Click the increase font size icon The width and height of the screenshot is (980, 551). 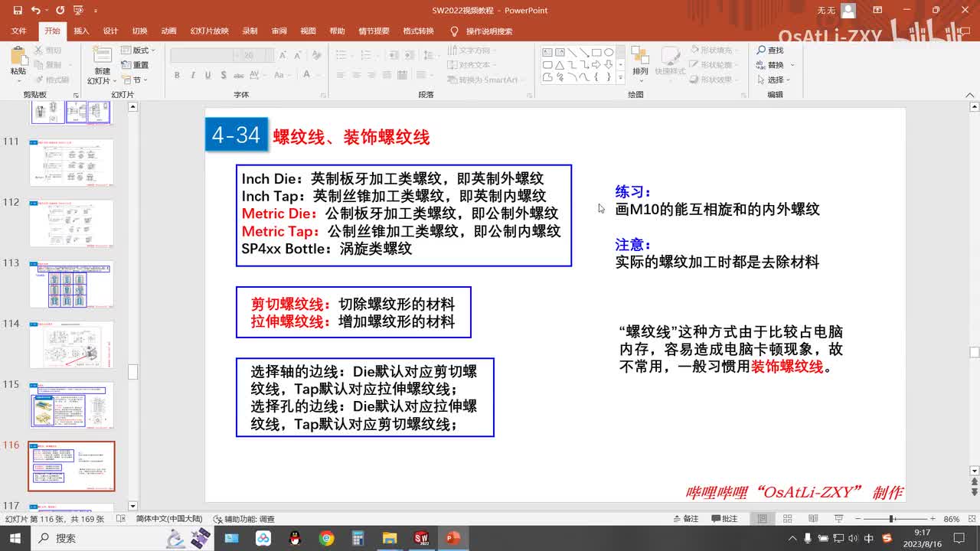(x=283, y=56)
